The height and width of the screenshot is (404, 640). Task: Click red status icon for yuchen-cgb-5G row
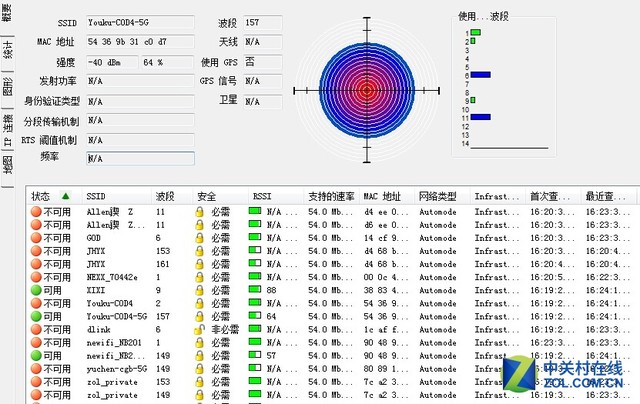point(36,368)
